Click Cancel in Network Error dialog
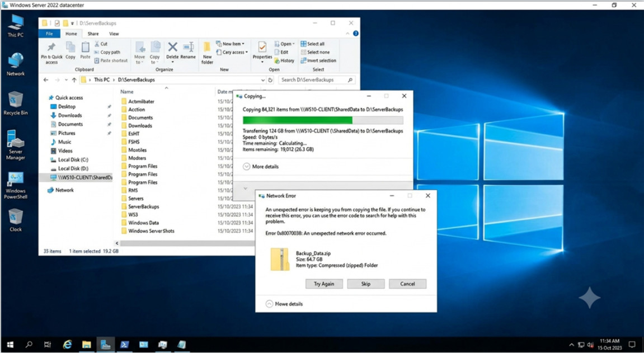The image size is (644, 353). pos(407,284)
